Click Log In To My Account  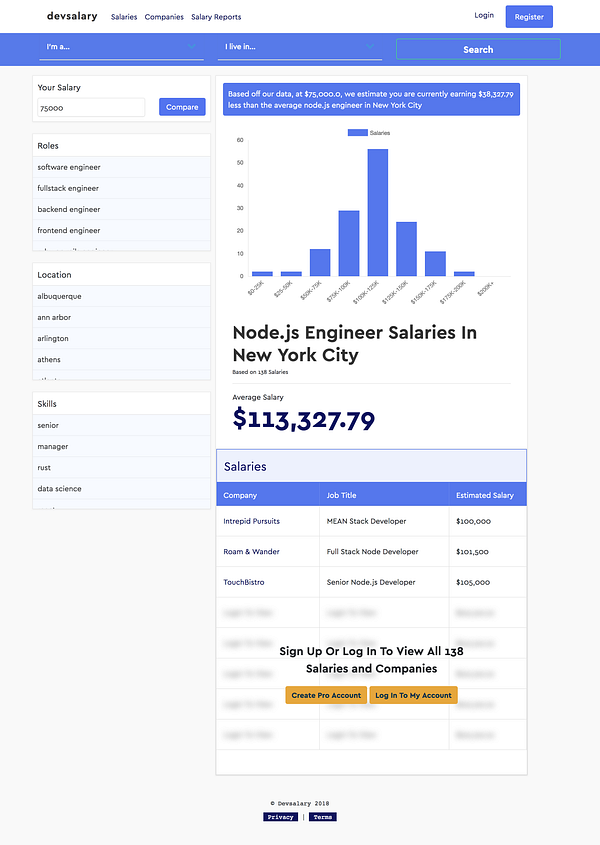click(x=413, y=695)
